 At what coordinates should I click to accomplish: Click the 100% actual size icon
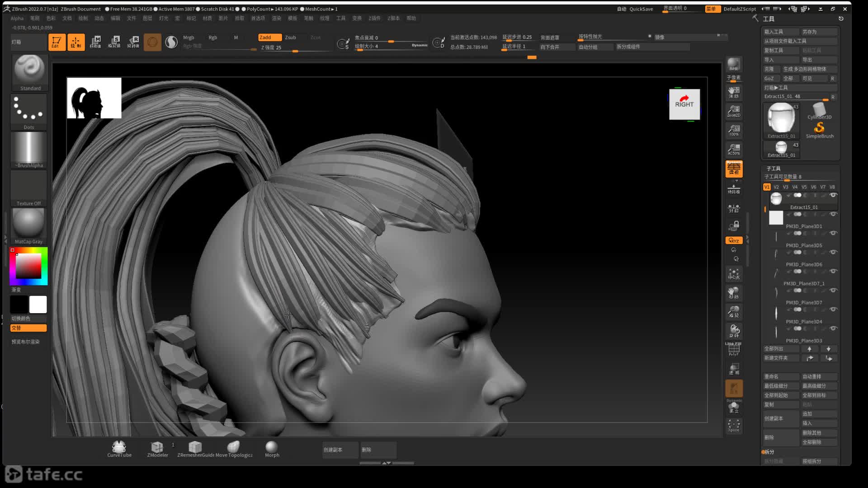click(x=734, y=130)
